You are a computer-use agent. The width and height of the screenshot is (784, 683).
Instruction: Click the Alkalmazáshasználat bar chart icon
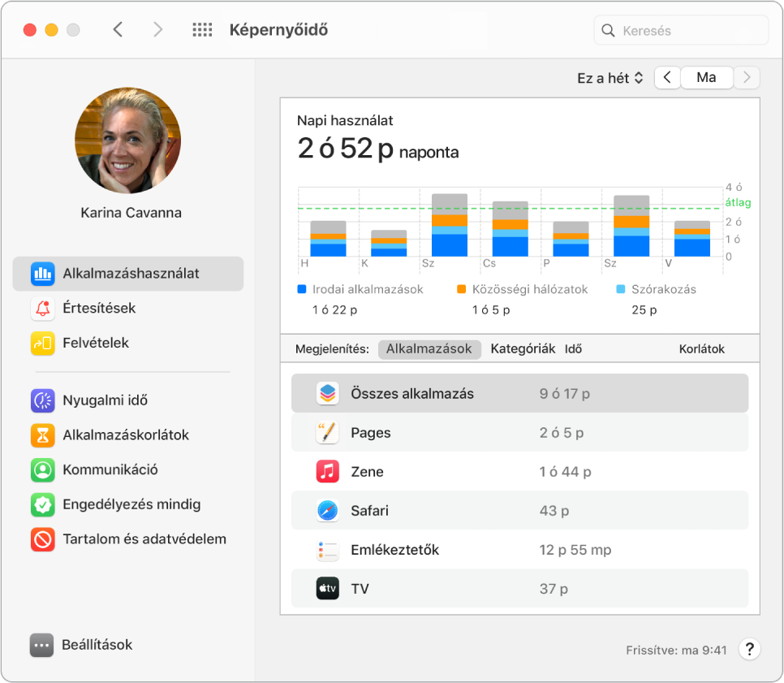(x=42, y=274)
